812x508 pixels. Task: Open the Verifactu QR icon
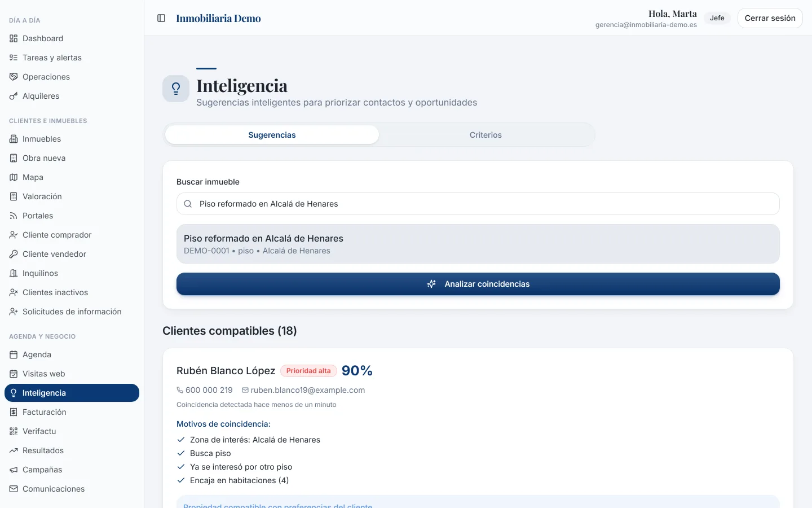(x=14, y=431)
